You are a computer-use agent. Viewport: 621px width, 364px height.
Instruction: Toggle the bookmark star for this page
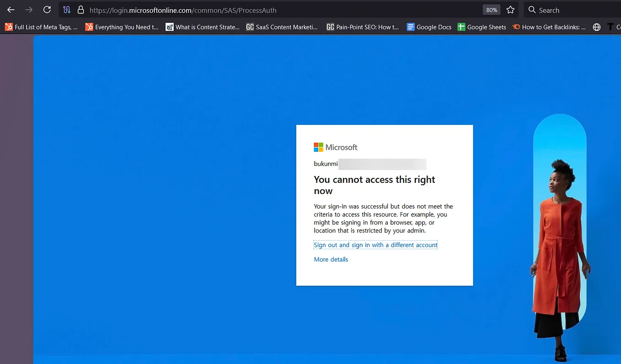click(x=511, y=10)
